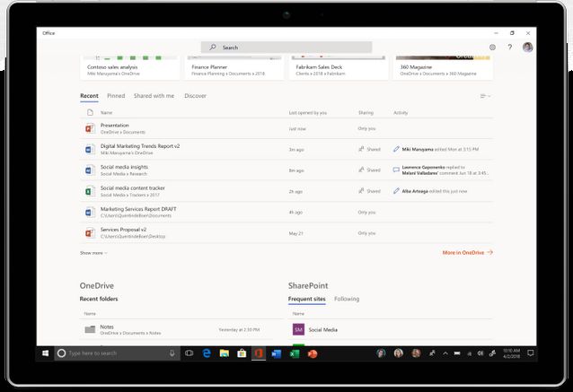The height and width of the screenshot is (392, 573).
Task: Click the Windows Start button
Action: (x=45, y=353)
